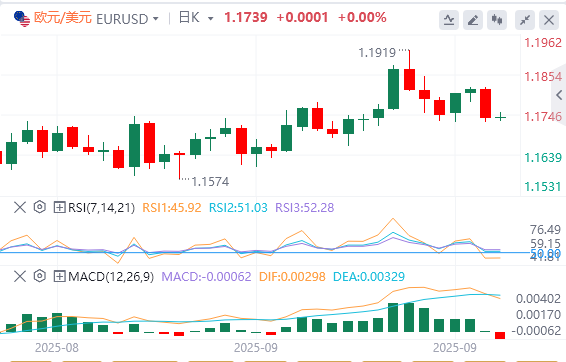
Task: Click the RSI(7,14,21) label
Action: 101,208
